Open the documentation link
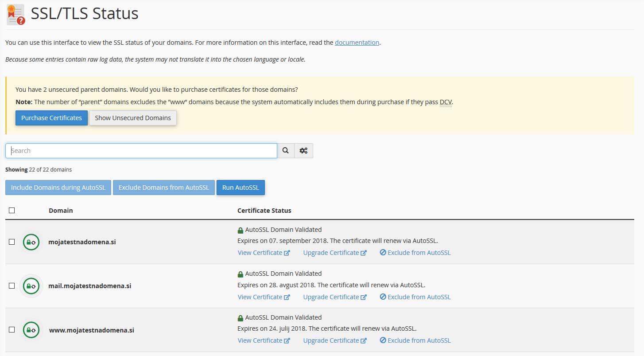This screenshot has height=356, width=644. point(357,43)
